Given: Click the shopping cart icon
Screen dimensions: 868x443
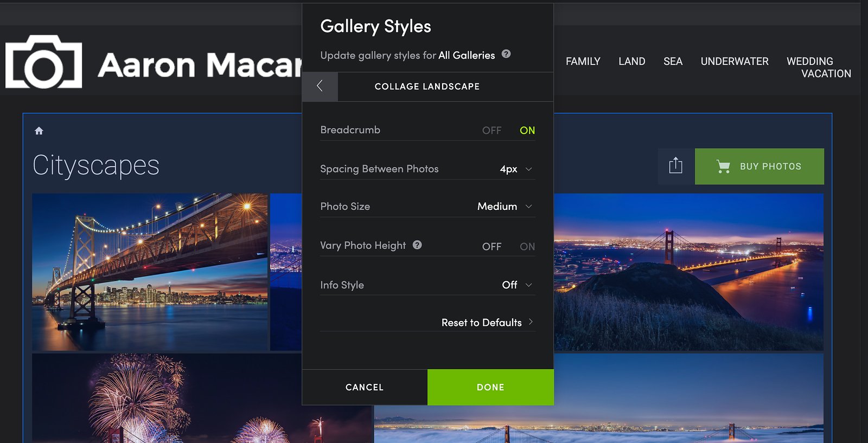Looking at the screenshot, I should pos(723,166).
